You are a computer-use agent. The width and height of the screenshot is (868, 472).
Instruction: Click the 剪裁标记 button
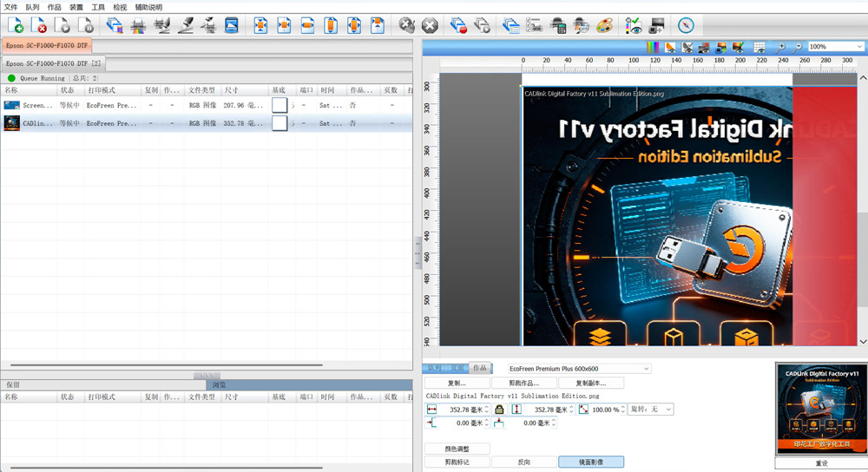(457, 462)
